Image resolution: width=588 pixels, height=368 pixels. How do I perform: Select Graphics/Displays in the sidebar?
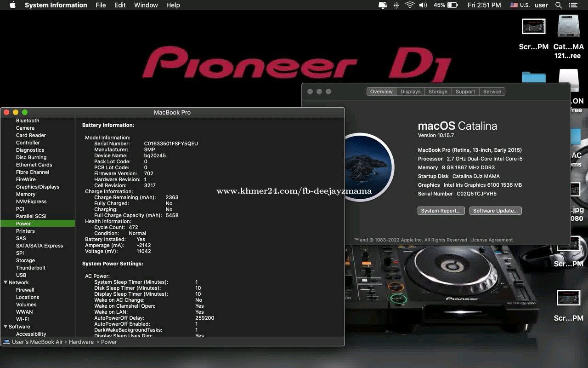tap(38, 187)
